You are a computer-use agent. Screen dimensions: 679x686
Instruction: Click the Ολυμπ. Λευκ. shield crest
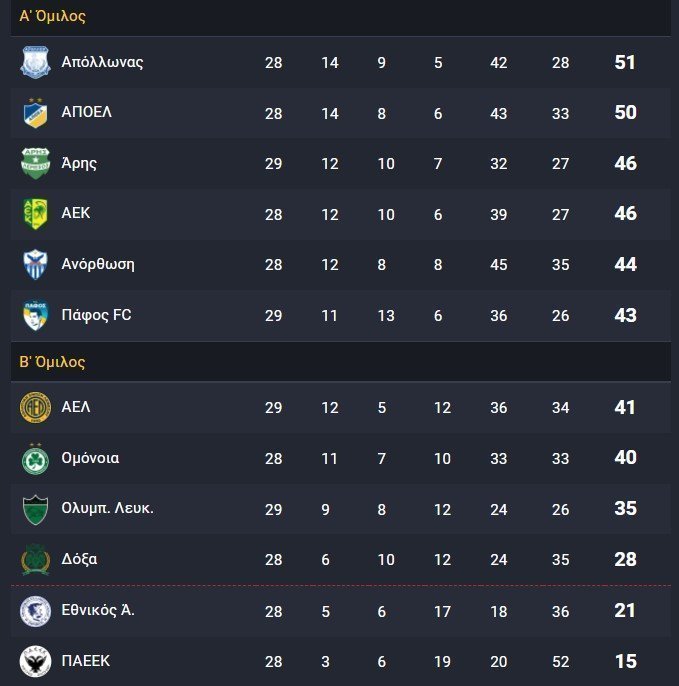35,509
